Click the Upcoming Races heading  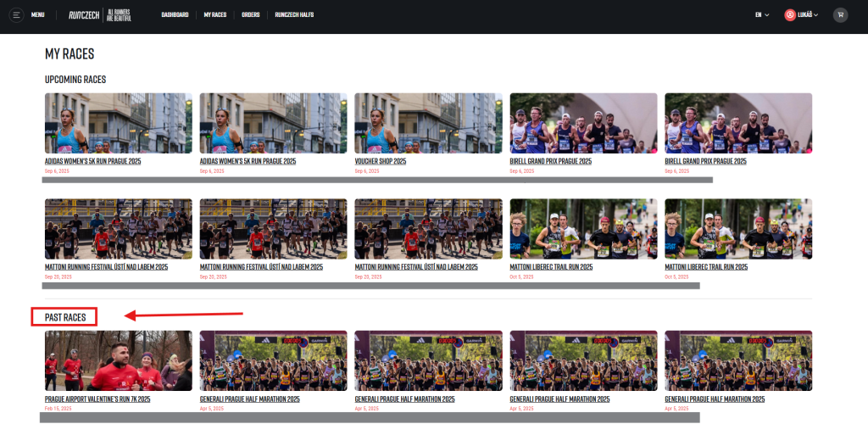click(75, 80)
